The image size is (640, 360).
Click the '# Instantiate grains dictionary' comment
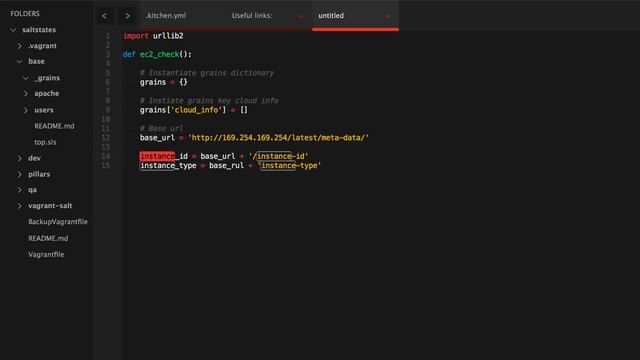[207, 73]
